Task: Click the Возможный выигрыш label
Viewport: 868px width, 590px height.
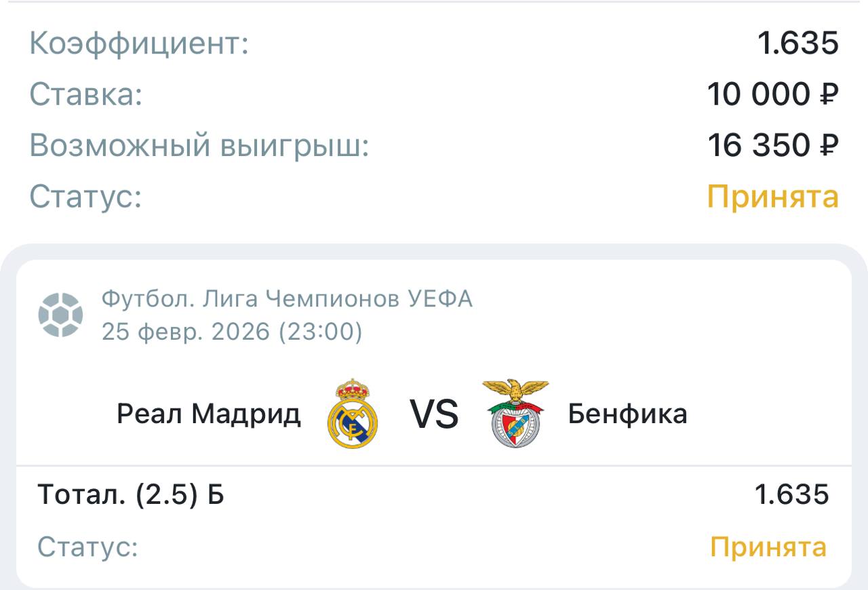Action: 199,145
